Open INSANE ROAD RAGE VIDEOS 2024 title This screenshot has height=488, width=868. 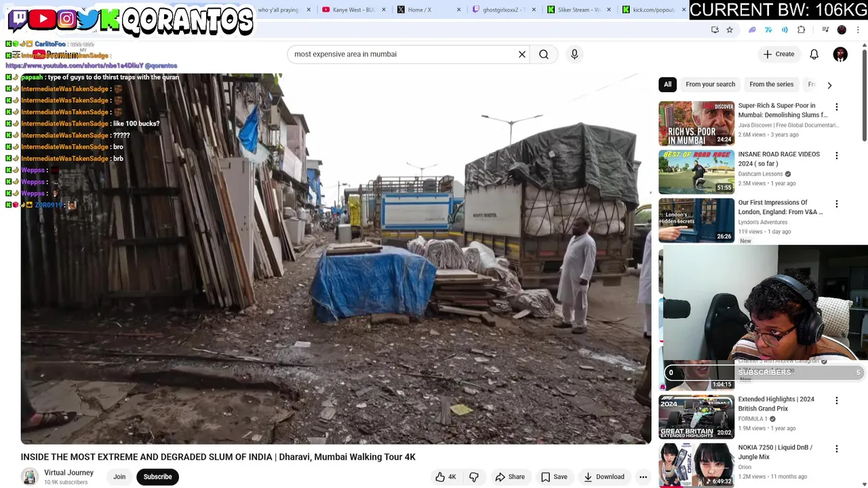tap(778, 159)
